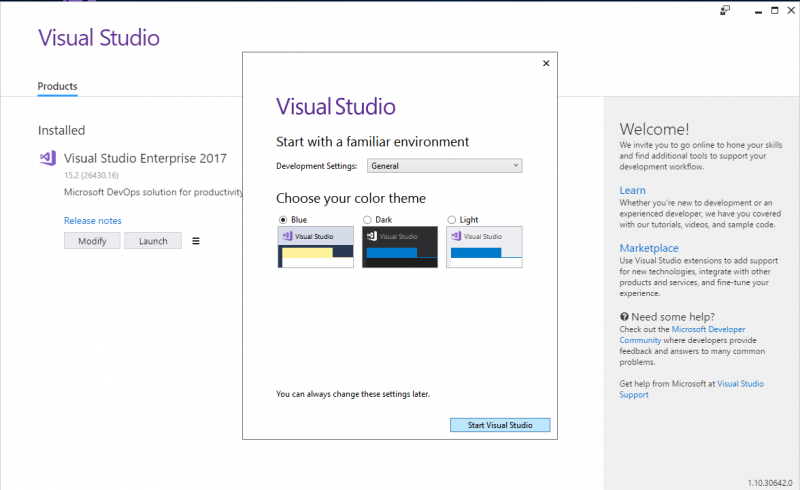Click the Blue theme preview thumbnail
The height and width of the screenshot is (490, 800).
pos(315,247)
